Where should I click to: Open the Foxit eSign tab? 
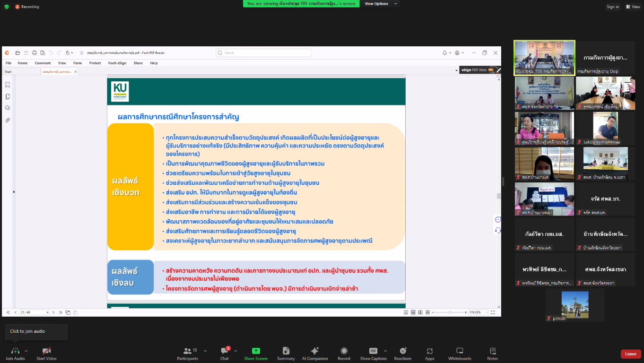coord(117,63)
